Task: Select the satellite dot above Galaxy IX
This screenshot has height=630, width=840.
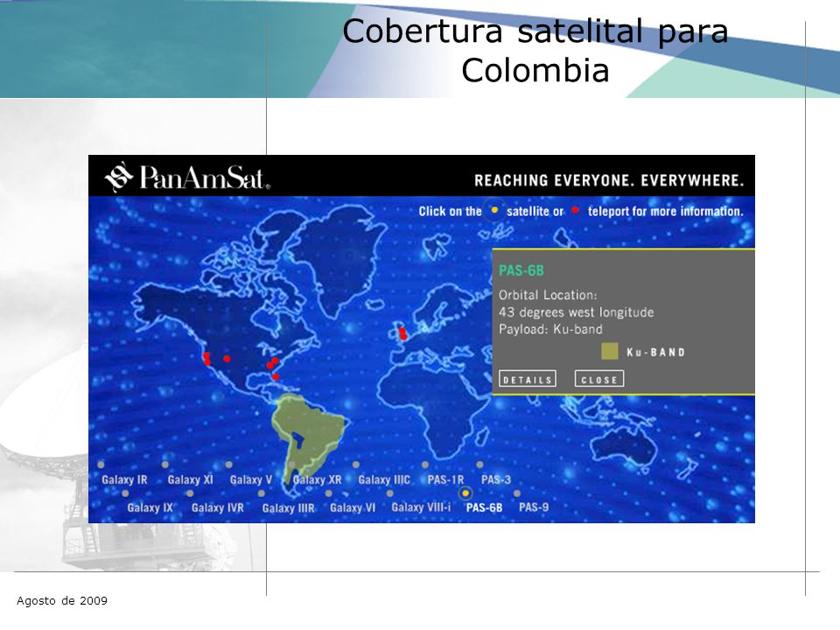Action: pos(125,493)
